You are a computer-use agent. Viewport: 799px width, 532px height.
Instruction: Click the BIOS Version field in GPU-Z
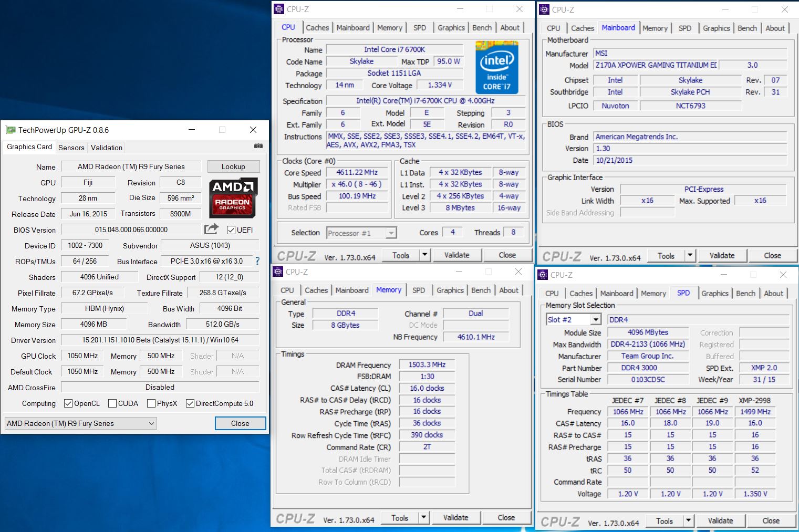click(x=131, y=230)
